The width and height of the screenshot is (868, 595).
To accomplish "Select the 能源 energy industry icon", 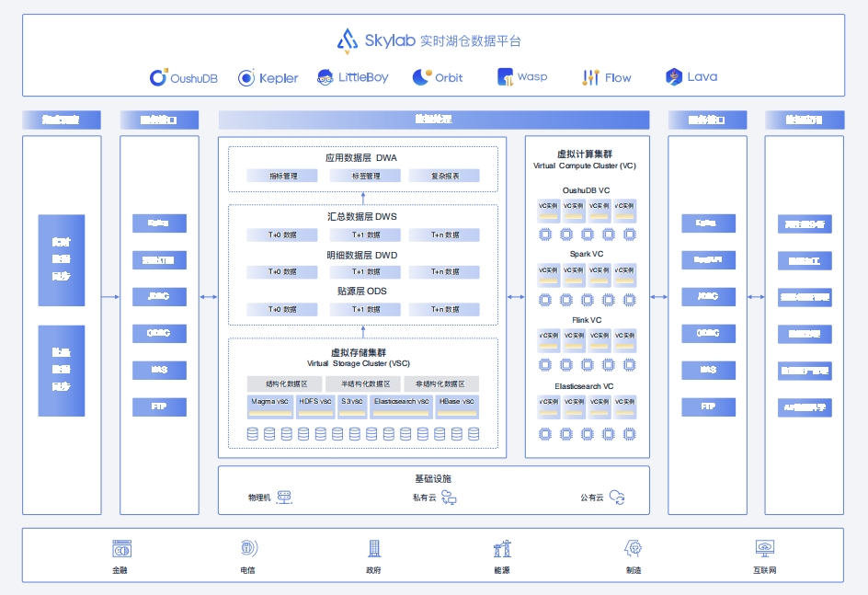I will click(x=502, y=548).
